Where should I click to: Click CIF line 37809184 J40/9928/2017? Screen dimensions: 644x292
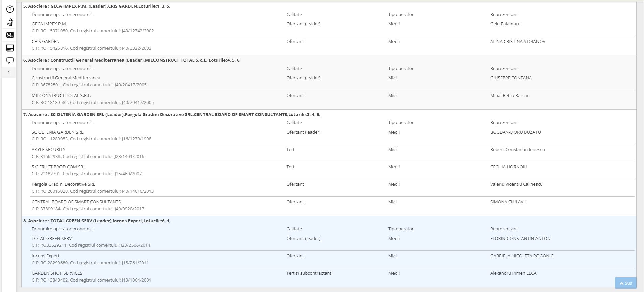(x=88, y=209)
